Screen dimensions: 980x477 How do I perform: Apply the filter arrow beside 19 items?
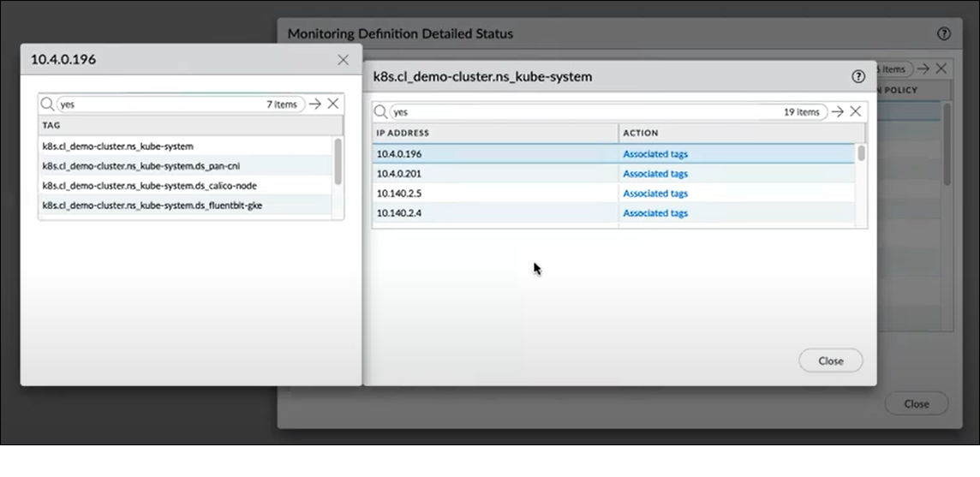(x=837, y=111)
